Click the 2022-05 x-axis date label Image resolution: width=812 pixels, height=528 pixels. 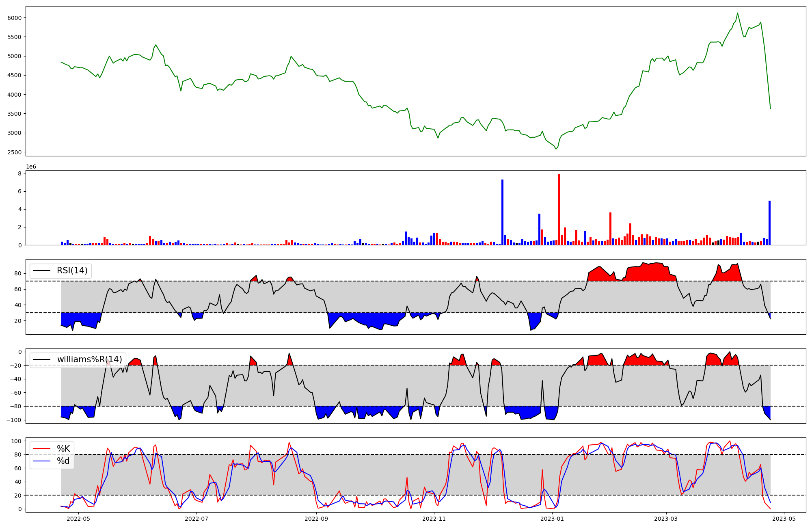point(78,519)
